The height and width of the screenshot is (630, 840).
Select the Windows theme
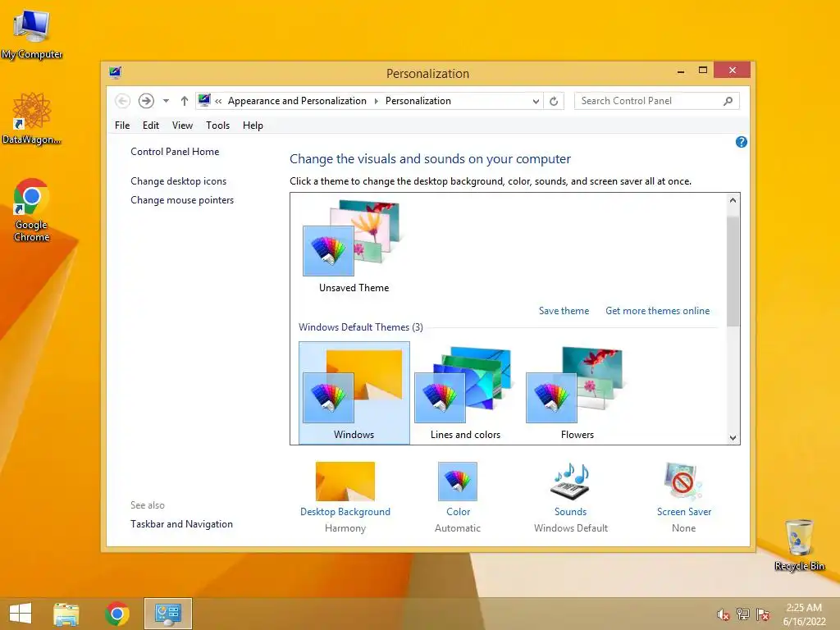354,393
